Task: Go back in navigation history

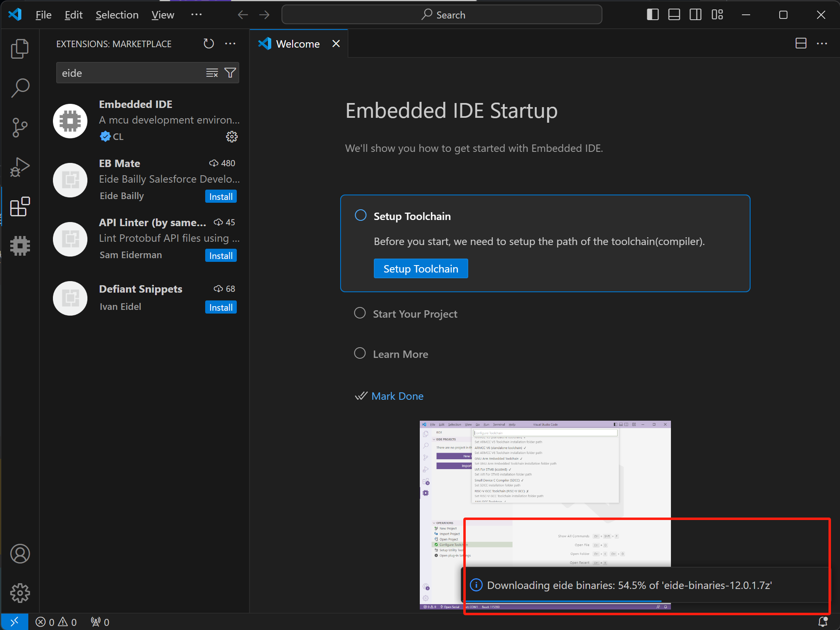Action: (x=243, y=15)
